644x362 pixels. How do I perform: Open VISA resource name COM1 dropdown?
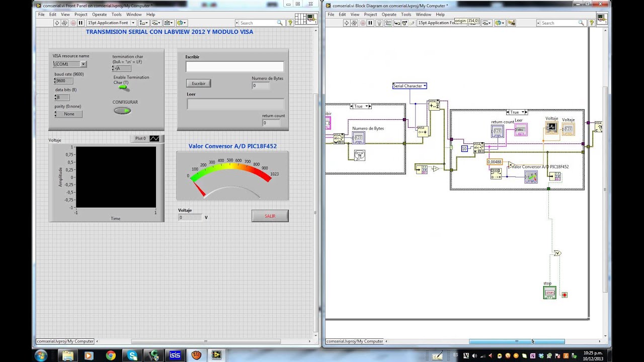(84, 64)
